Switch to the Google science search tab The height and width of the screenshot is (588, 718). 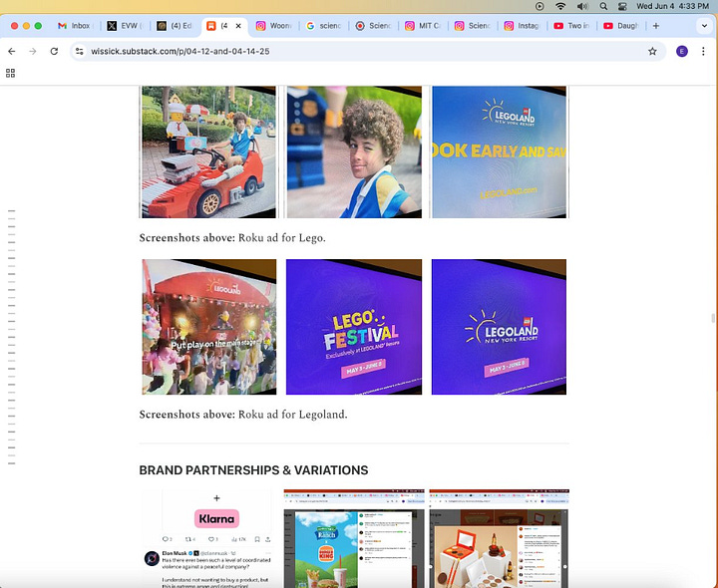tap(323, 26)
